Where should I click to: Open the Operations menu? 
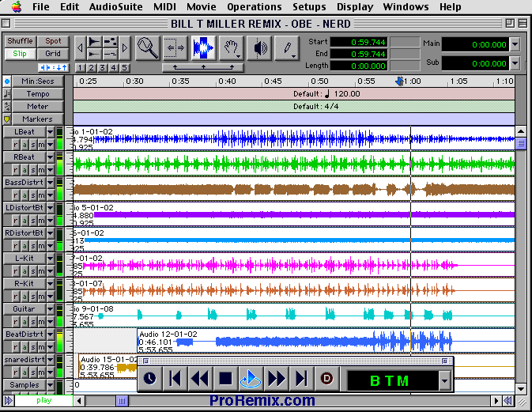point(254,6)
